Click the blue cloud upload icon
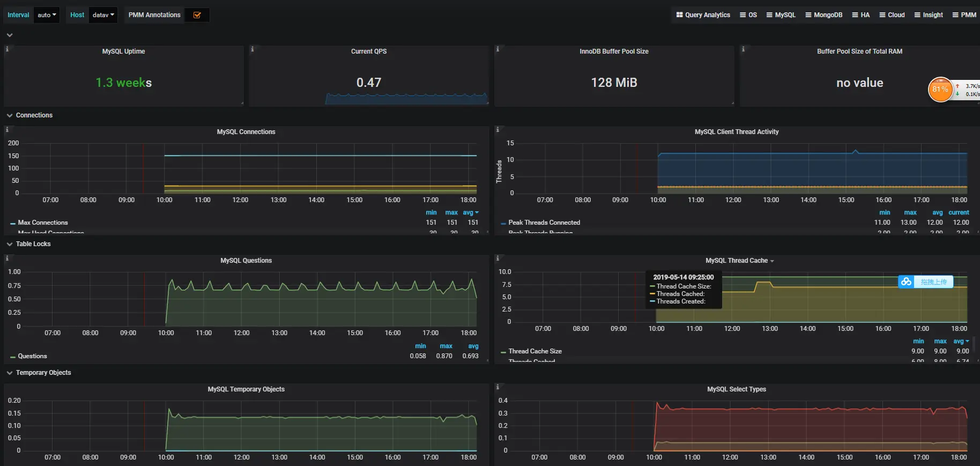Viewport: 980px width, 466px height. [906, 282]
